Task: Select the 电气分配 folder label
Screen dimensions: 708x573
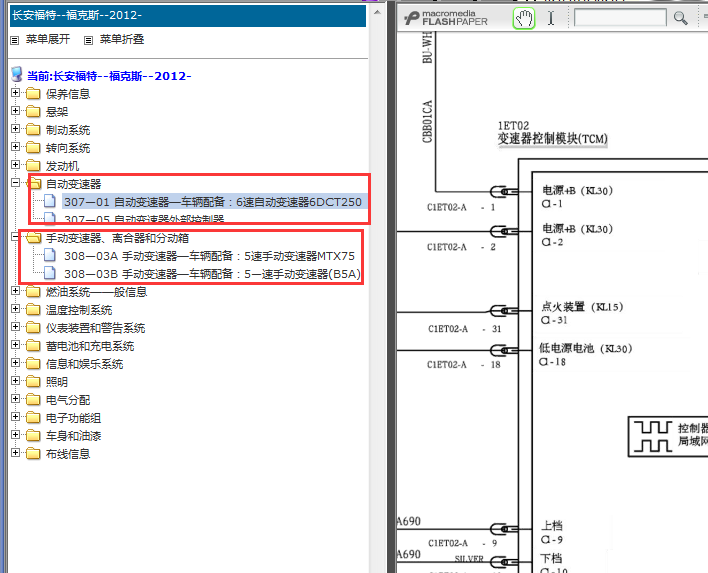Action: [68, 400]
